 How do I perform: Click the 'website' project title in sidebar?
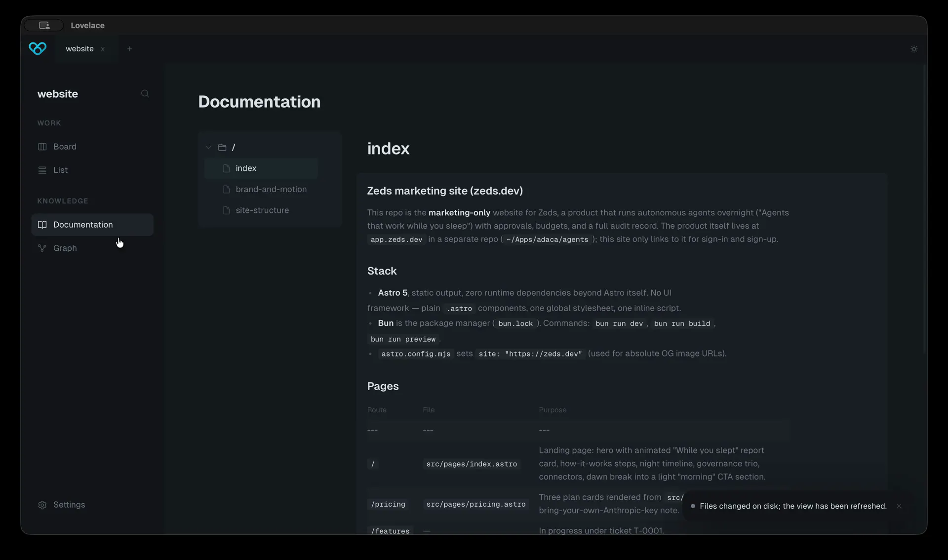coord(58,94)
